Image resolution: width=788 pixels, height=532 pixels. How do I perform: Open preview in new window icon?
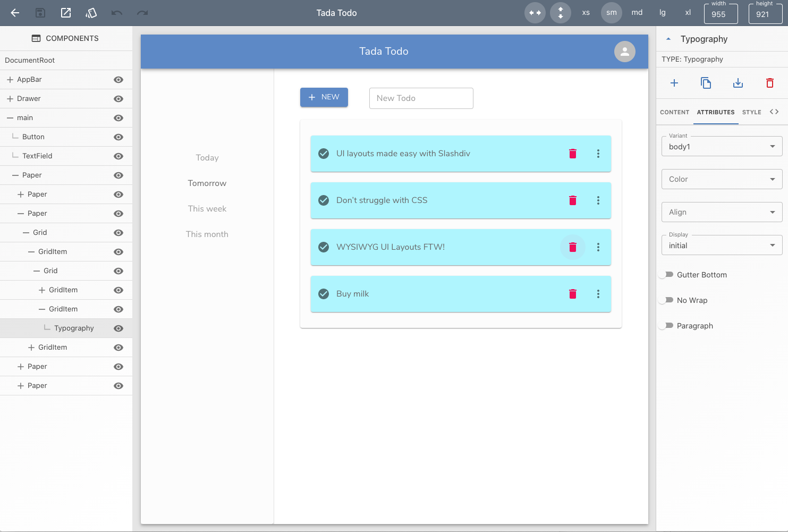[x=66, y=13]
